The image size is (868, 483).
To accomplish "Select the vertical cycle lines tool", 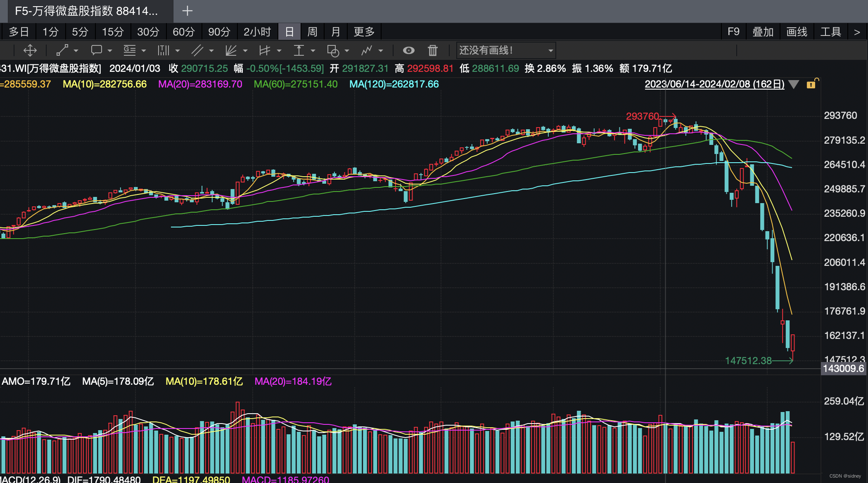I will tap(164, 50).
